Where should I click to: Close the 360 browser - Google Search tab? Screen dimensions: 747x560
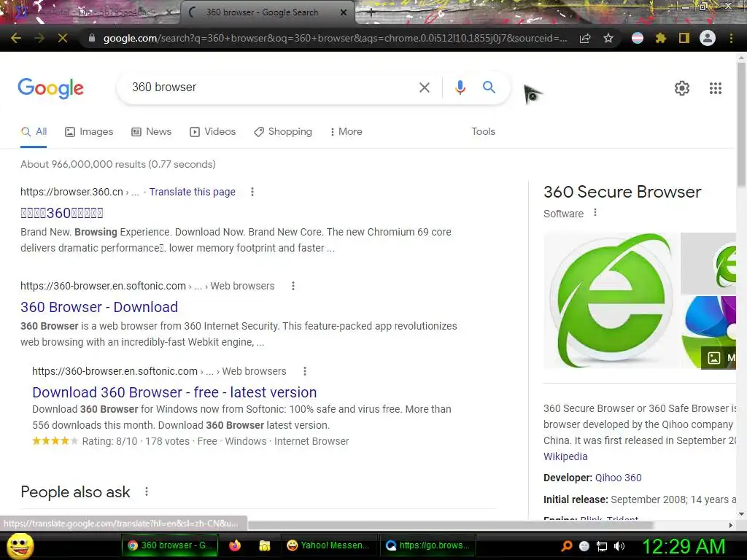(344, 13)
